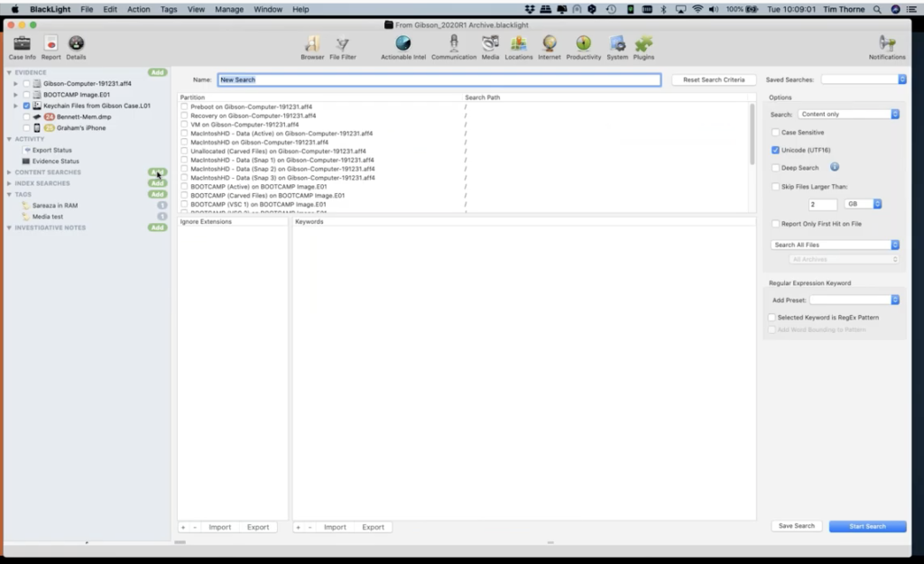The height and width of the screenshot is (564, 924).
Task: Open the Notifications panel
Action: tap(887, 47)
